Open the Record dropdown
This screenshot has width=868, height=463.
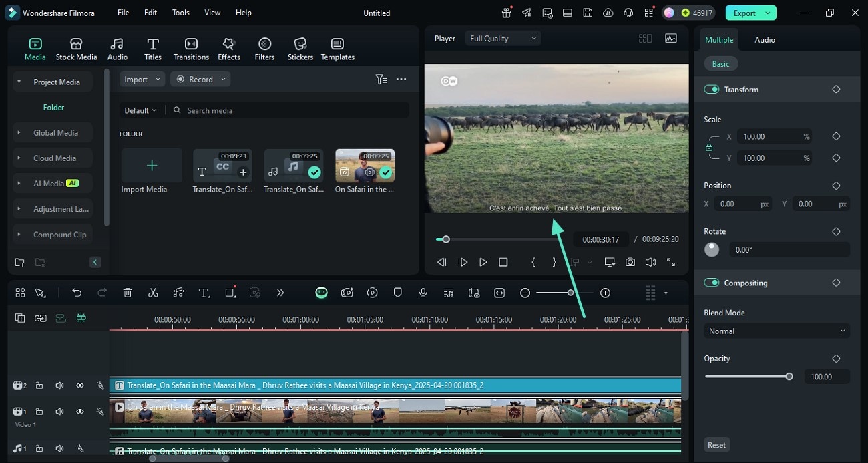coord(200,79)
